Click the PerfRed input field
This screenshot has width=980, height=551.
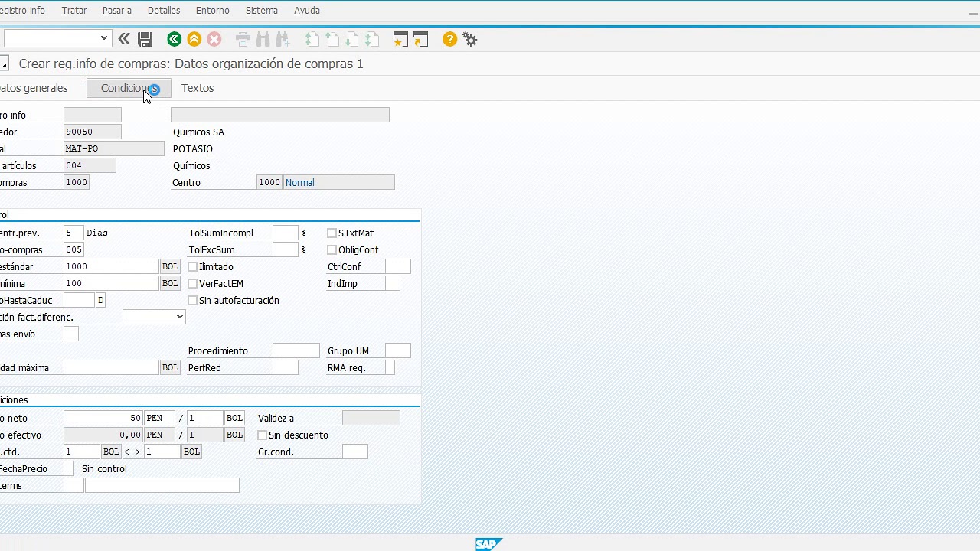pos(285,367)
